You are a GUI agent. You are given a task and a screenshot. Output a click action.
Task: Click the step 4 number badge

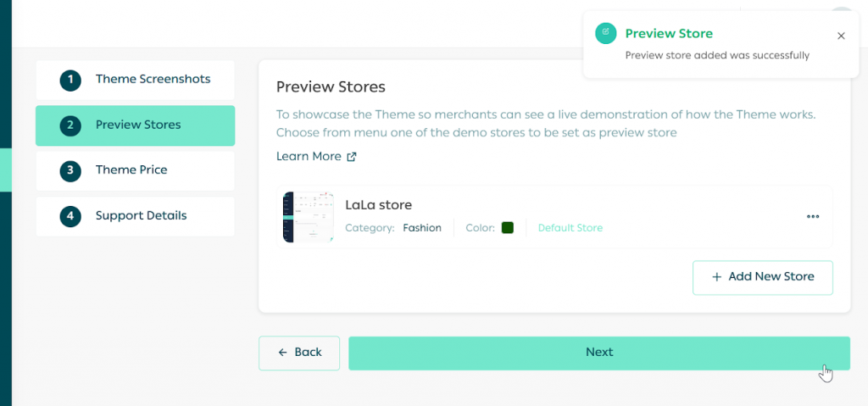pos(70,216)
